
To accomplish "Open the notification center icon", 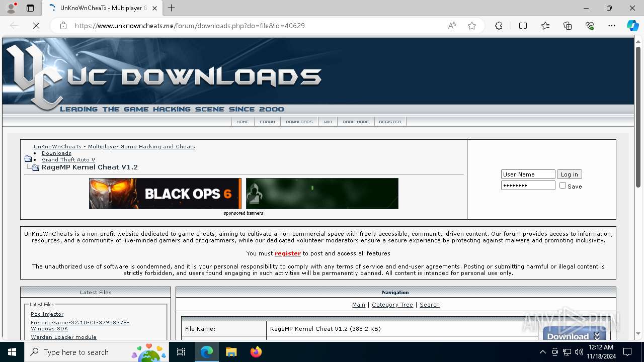I will [x=627, y=352].
